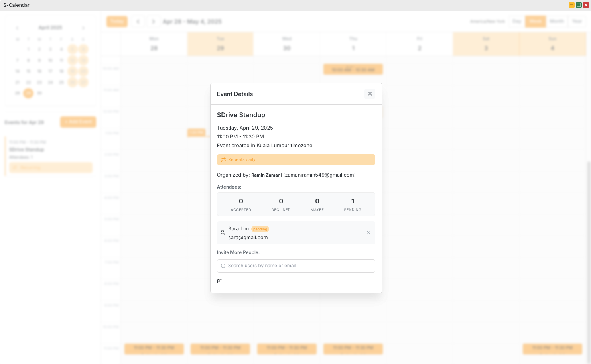This screenshot has height=364, width=591.
Task: Close the Event Details dialog
Action: (x=370, y=94)
